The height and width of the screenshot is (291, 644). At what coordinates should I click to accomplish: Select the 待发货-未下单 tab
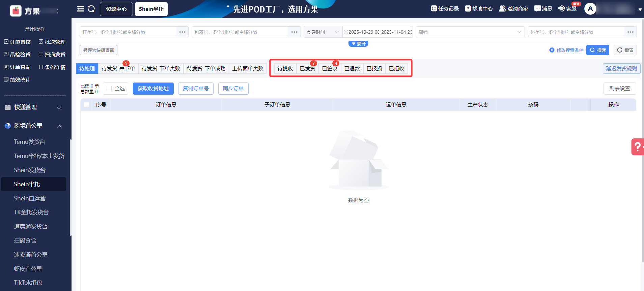[118, 68]
